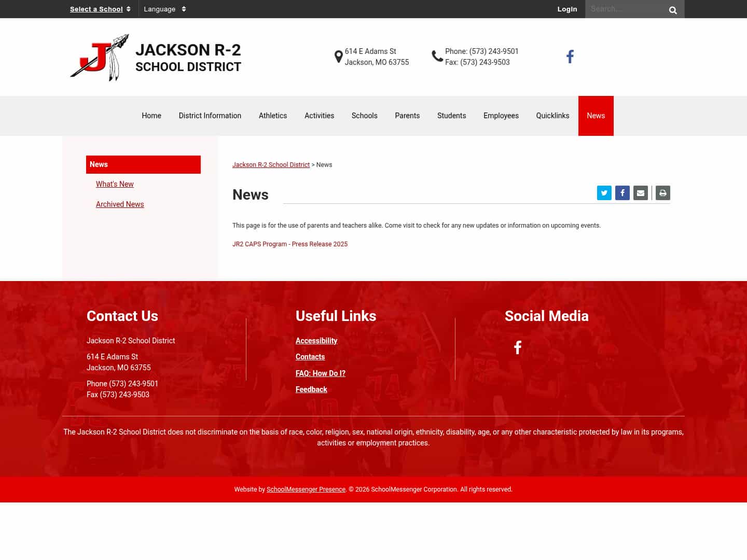Select Athletics from the navigation bar

[273, 116]
